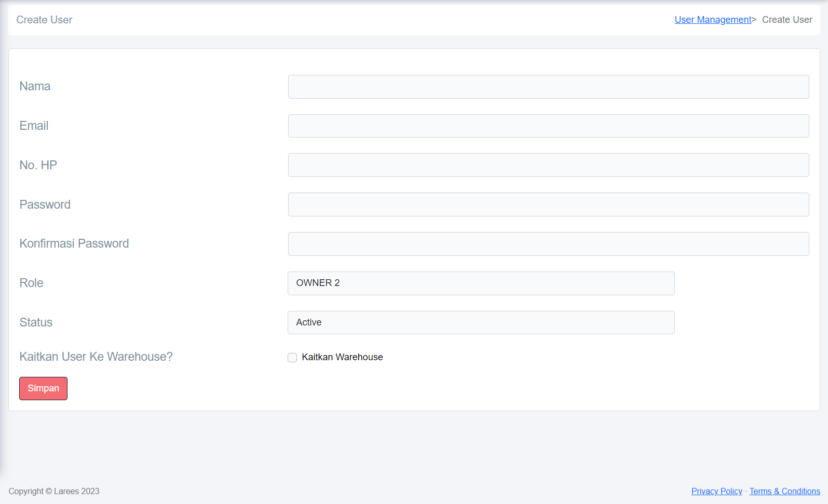The width and height of the screenshot is (828, 504).
Task: Focus the Konfirmasi Password input
Action: pos(548,244)
